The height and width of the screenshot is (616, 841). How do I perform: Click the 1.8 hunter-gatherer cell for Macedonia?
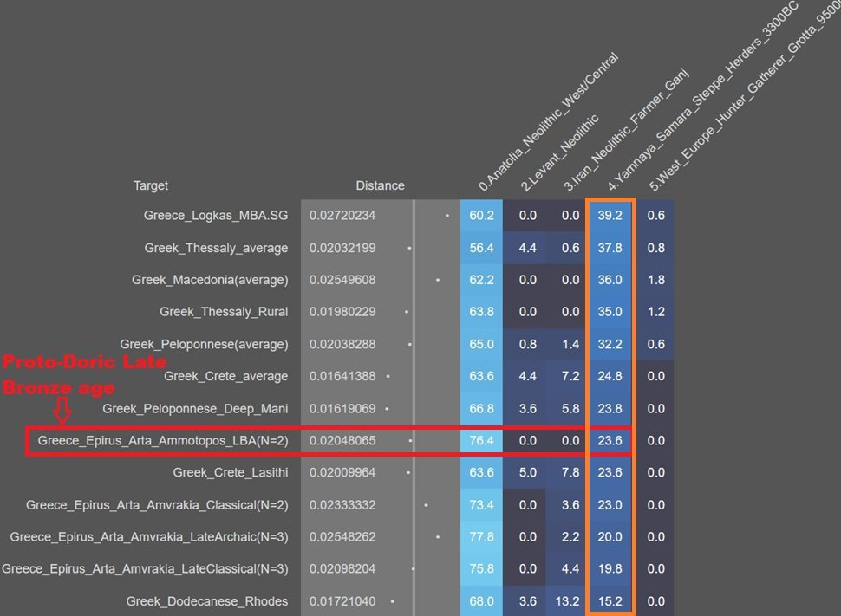(655, 280)
